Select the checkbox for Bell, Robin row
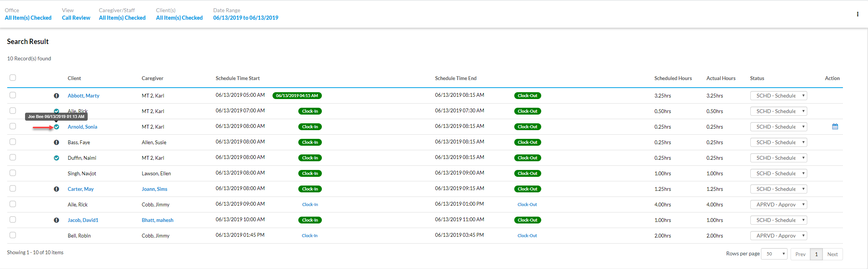The image size is (868, 269). 13,235
